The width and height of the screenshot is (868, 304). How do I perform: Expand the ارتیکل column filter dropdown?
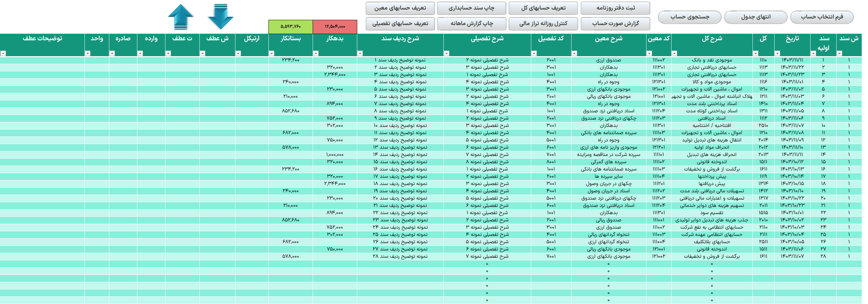pos(238,53)
